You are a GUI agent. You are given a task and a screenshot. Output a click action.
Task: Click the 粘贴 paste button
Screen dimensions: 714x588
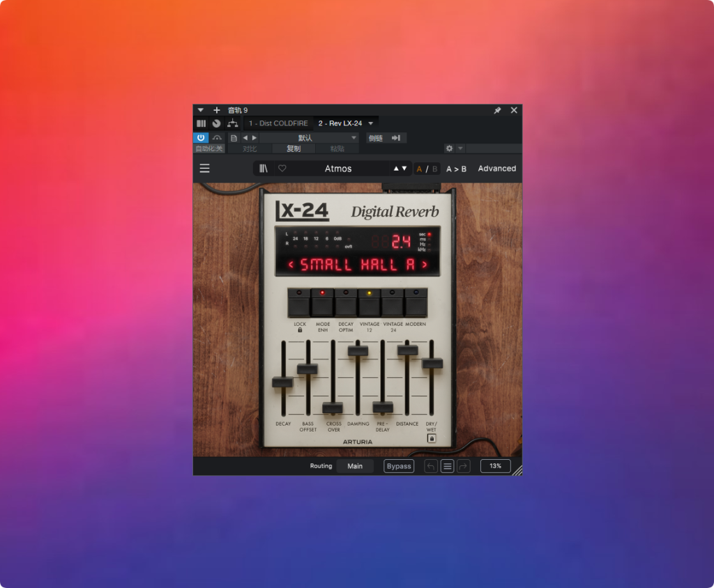337,149
